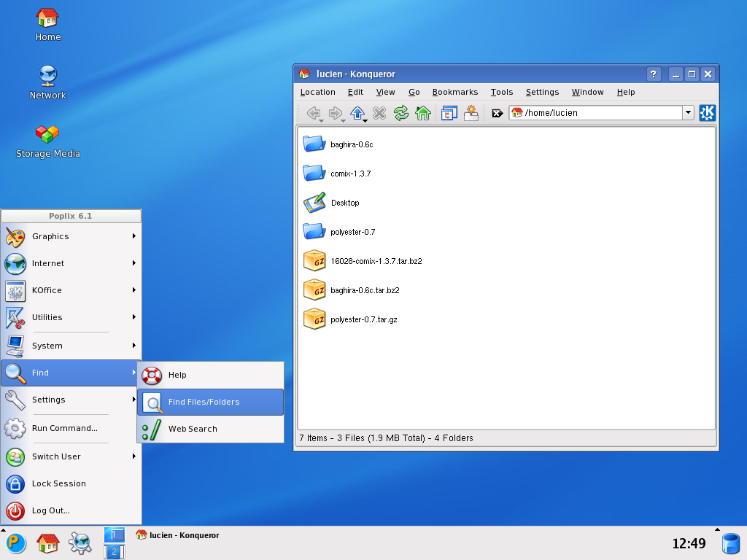Clear the location bar with black arrow icon
Screen dimensions: 747x560
(497, 113)
